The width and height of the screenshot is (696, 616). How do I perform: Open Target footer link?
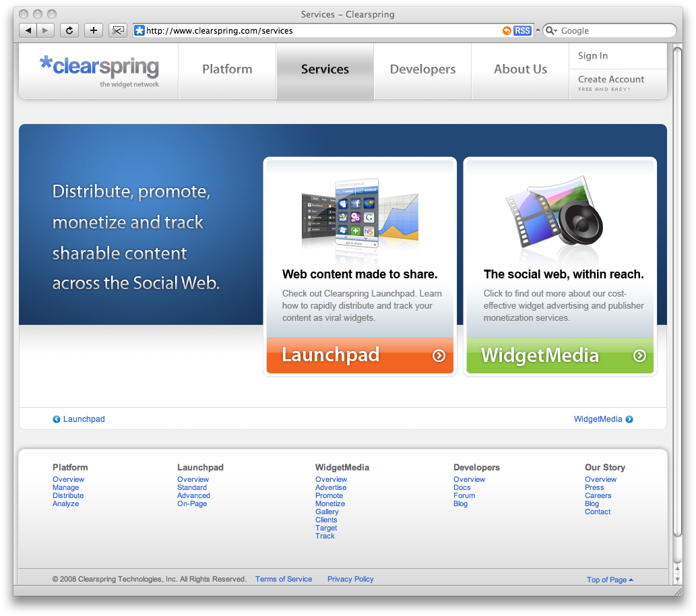tap(326, 528)
